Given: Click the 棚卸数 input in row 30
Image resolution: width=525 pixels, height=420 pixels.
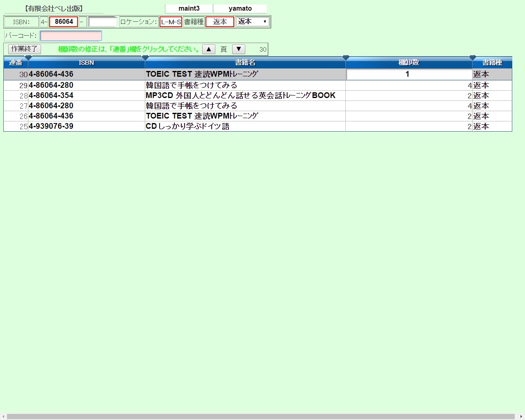Looking at the screenshot, I should coord(409,74).
